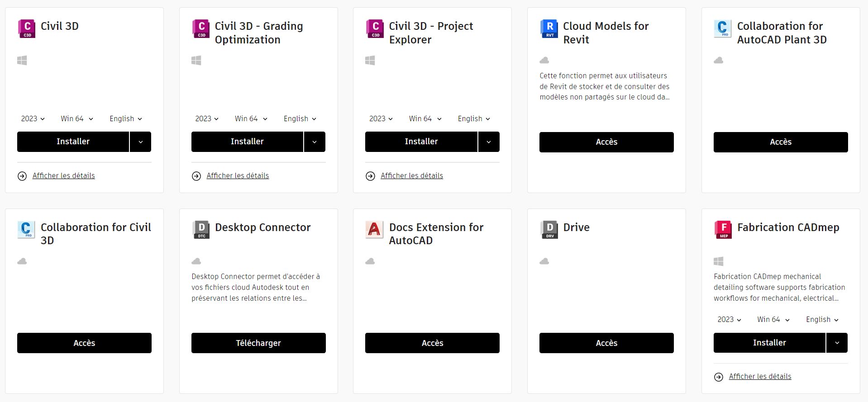
Task: Open Afficher les détails for Fabrication CADmep
Action: tap(759, 376)
